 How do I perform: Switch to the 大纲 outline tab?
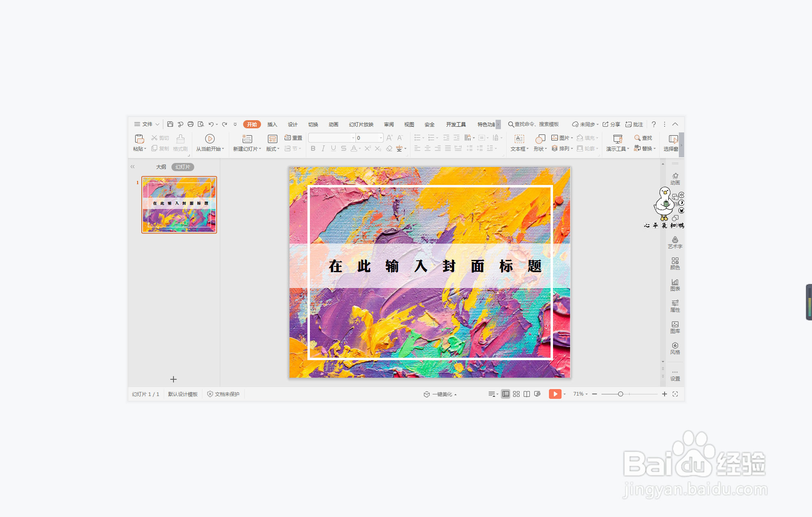pyautogui.click(x=161, y=167)
